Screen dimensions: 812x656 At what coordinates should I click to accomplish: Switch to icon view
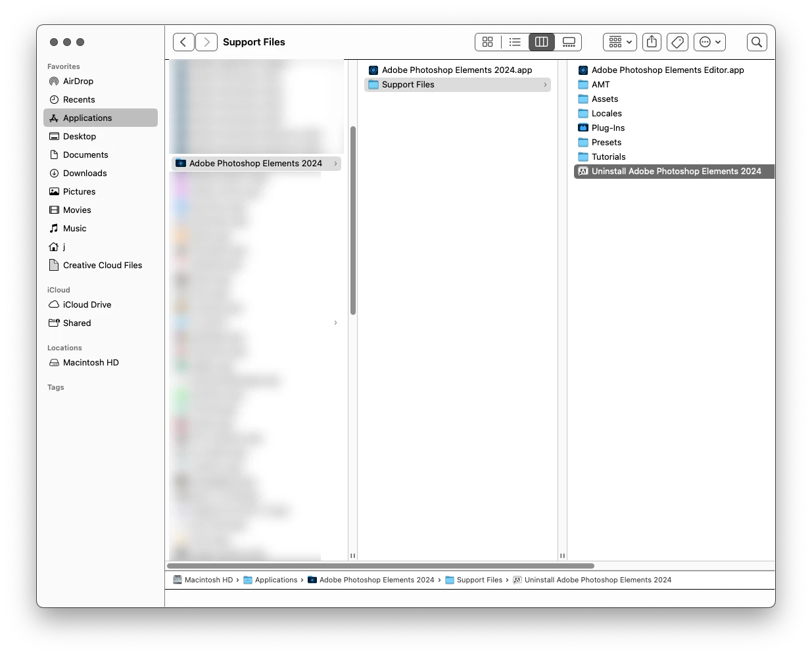point(488,42)
